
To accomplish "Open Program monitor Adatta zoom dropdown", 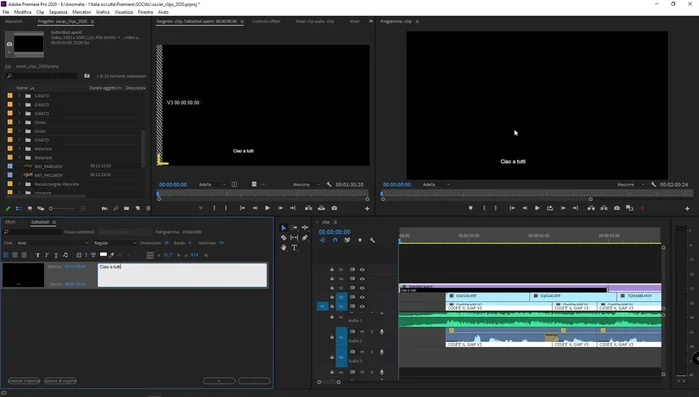I will (436, 184).
